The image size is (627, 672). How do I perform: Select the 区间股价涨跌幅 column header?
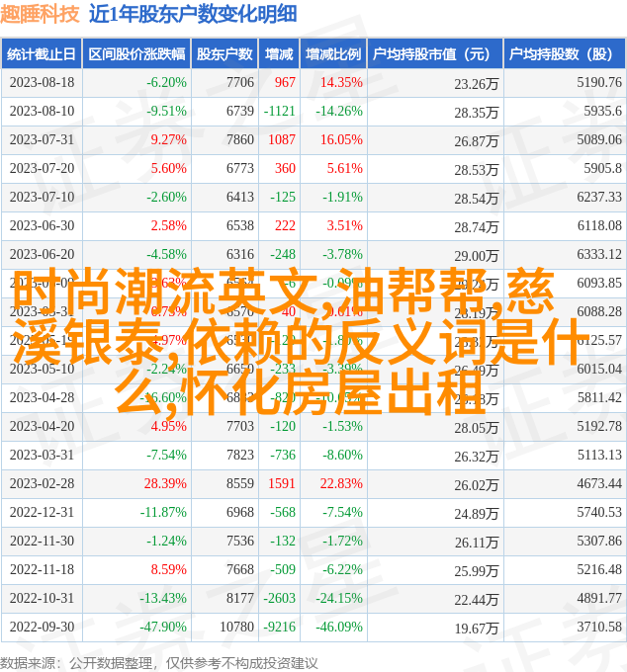136,54
